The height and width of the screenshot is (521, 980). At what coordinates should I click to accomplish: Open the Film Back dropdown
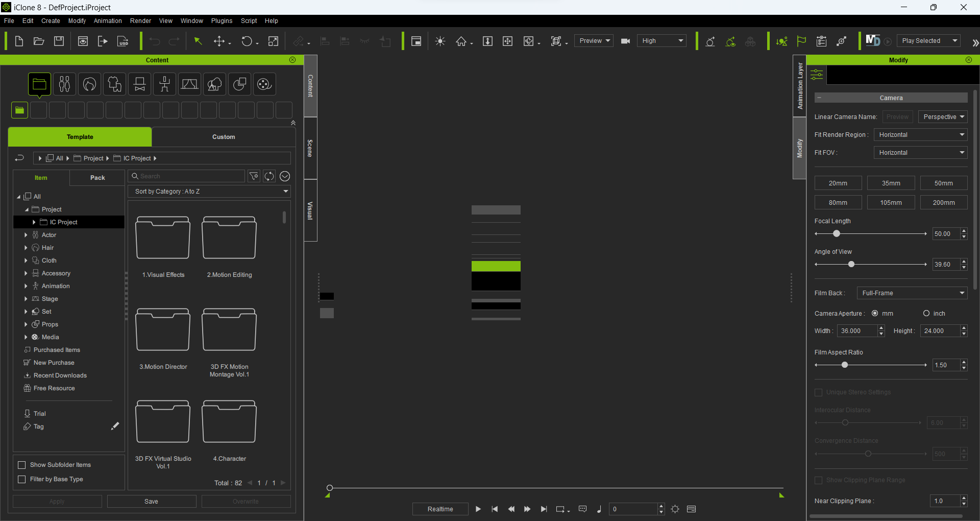point(912,293)
